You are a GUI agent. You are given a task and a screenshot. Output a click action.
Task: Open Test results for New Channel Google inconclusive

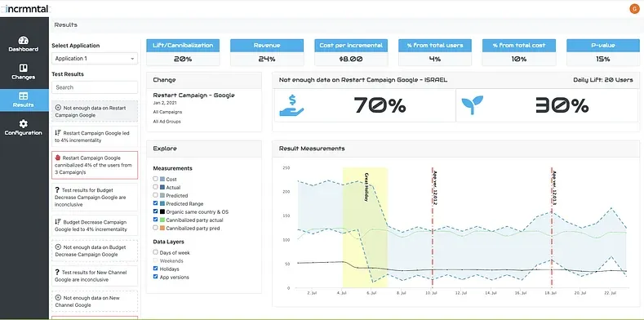[x=95, y=276]
